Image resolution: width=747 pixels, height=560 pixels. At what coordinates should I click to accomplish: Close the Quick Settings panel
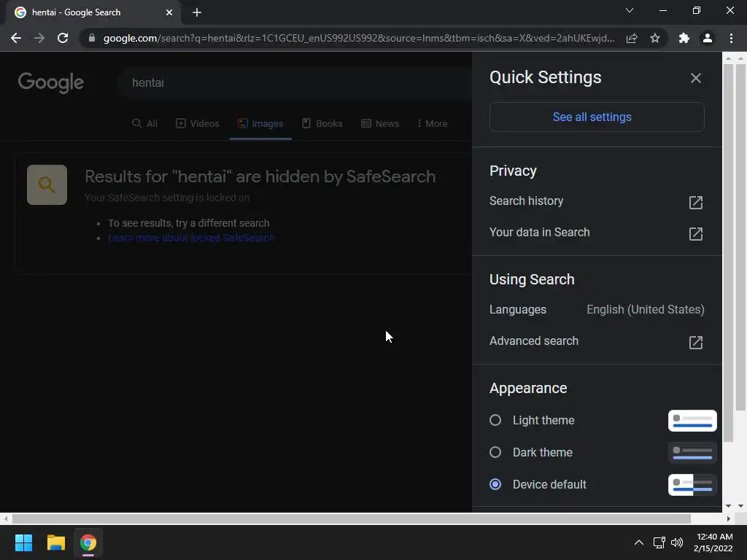(x=695, y=78)
